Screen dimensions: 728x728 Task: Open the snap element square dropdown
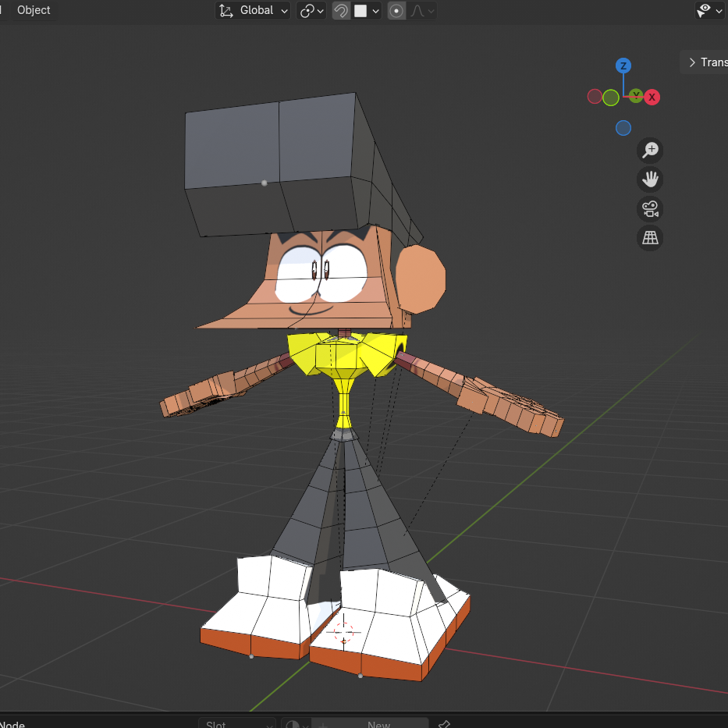click(x=366, y=11)
